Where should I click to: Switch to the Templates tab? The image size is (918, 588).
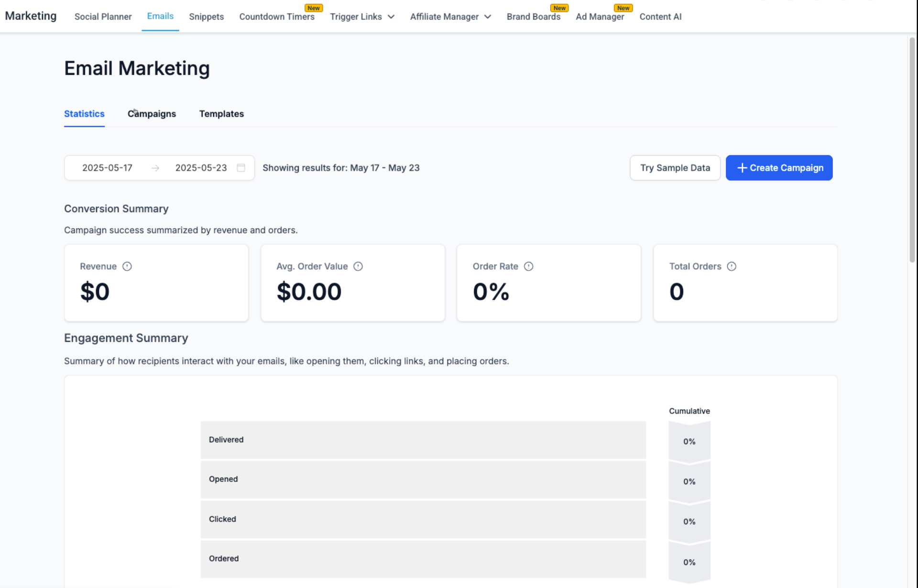click(221, 114)
